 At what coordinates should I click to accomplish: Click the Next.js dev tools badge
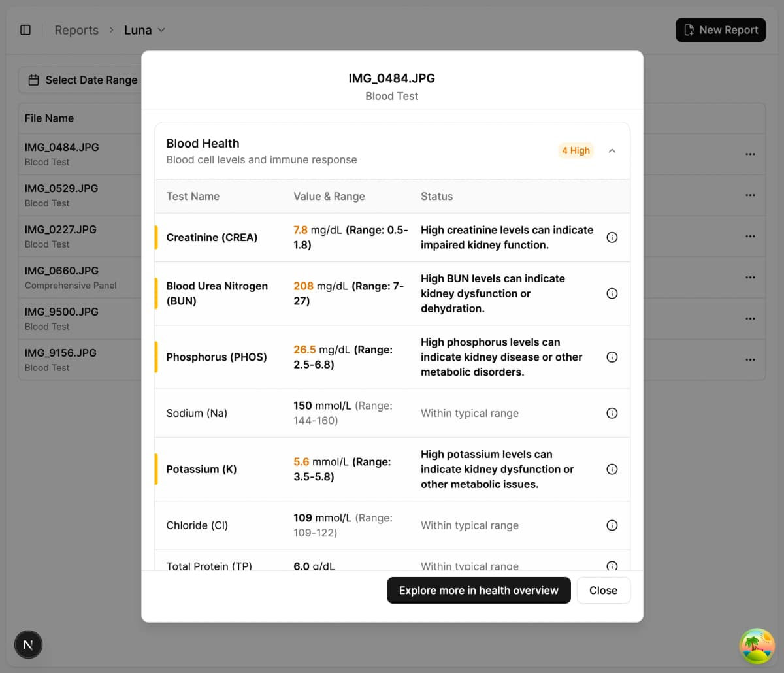(x=28, y=645)
